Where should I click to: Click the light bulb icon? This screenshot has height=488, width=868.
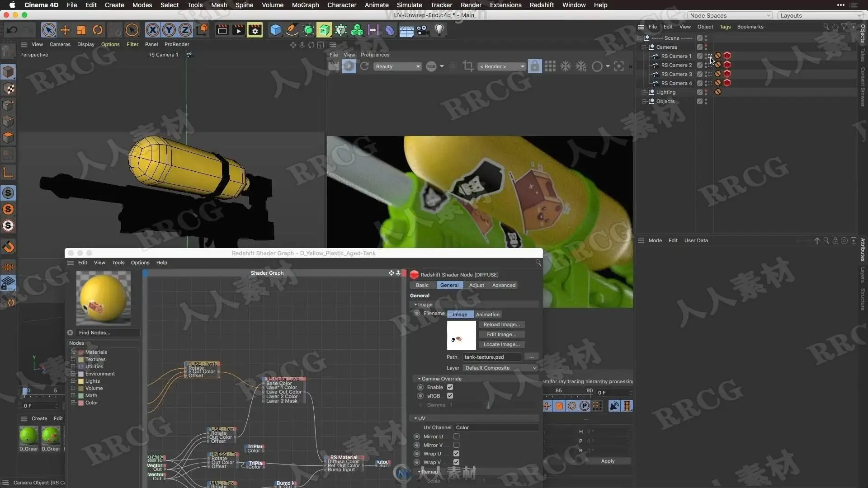click(439, 30)
